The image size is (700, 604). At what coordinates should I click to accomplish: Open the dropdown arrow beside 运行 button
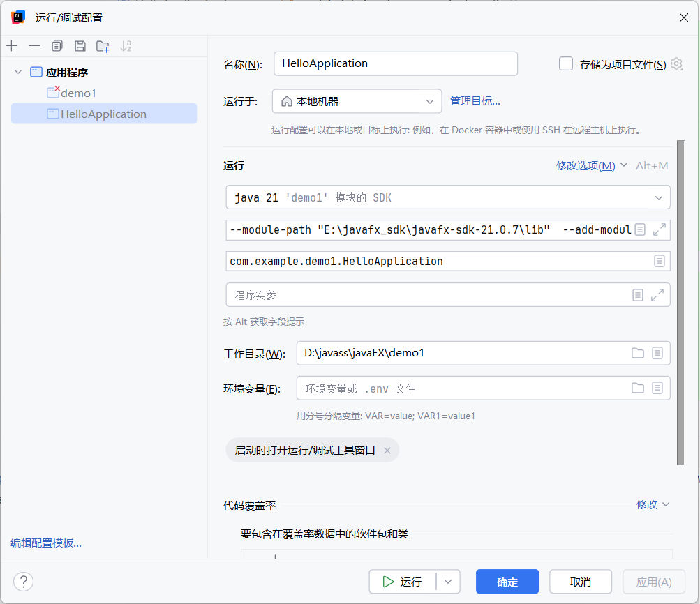tap(448, 582)
